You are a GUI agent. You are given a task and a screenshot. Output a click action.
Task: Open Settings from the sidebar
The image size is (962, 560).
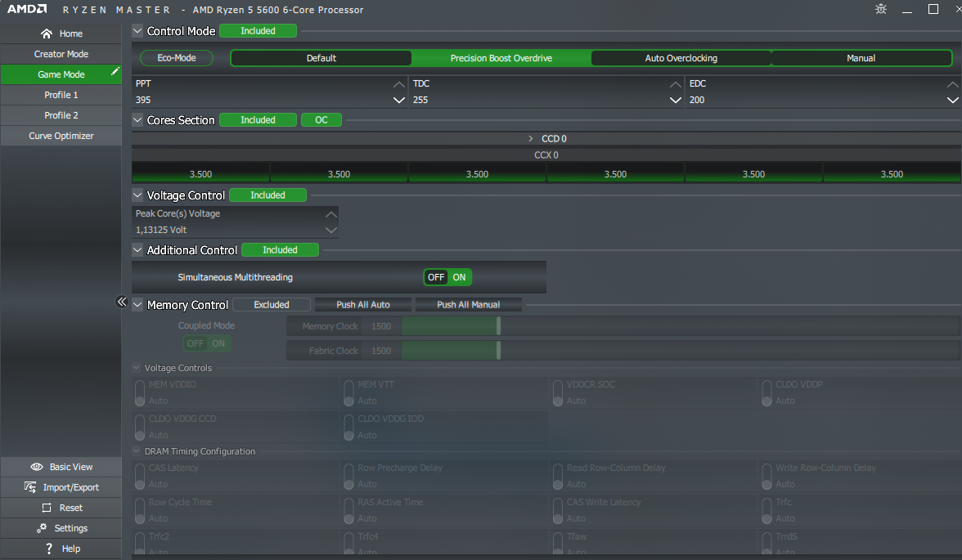click(61, 528)
